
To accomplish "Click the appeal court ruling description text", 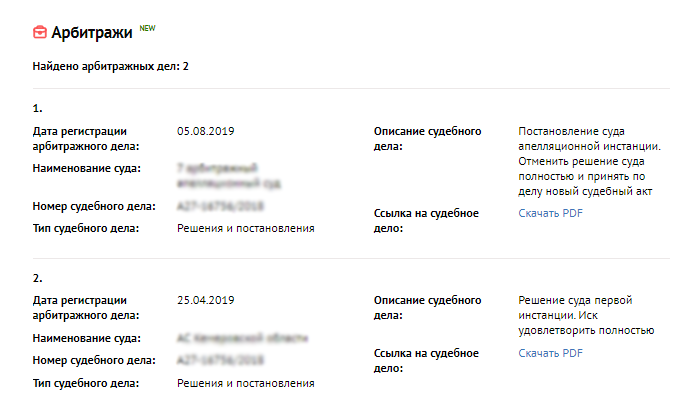I will pyautogui.click(x=589, y=161).
